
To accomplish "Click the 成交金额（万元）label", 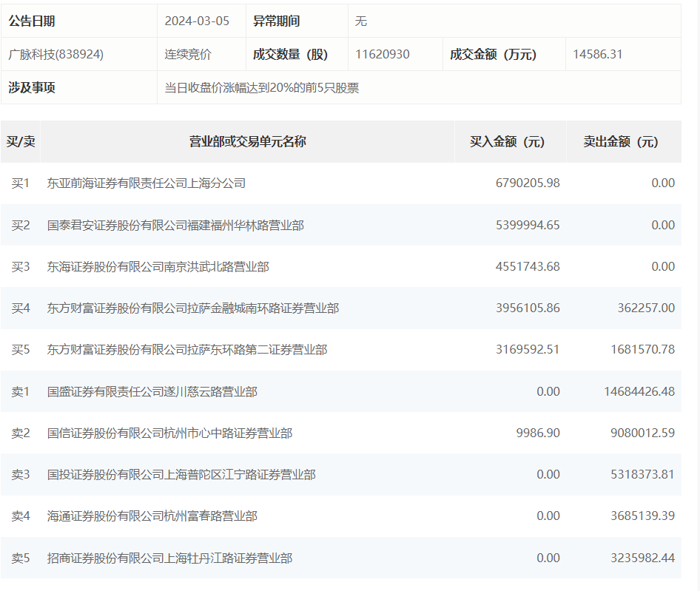I will (494, 55).
